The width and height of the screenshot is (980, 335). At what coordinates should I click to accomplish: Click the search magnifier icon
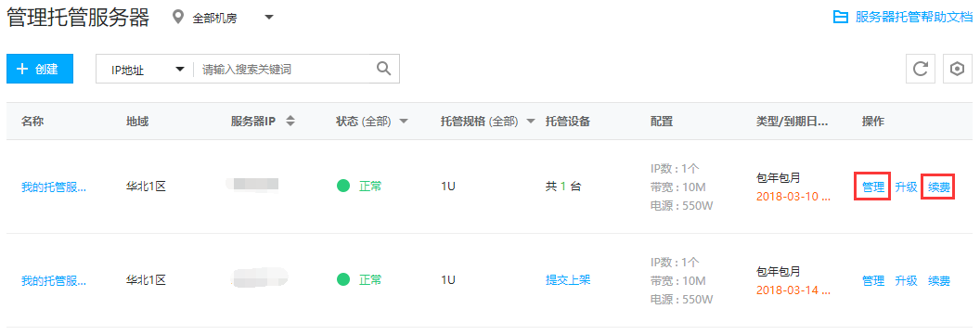pyautogui.click(x=384, y=69)
